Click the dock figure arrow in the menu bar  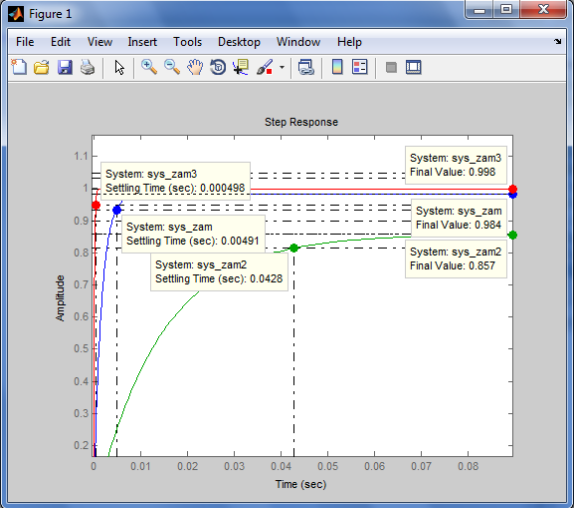[557, 42]
